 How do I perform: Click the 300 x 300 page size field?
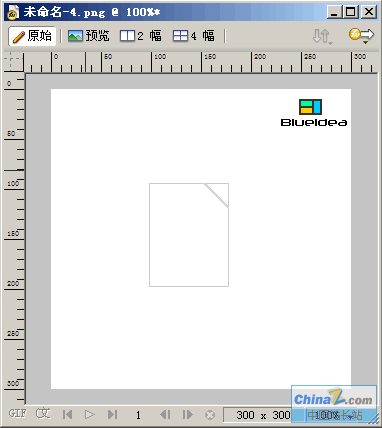click(263, 415)
